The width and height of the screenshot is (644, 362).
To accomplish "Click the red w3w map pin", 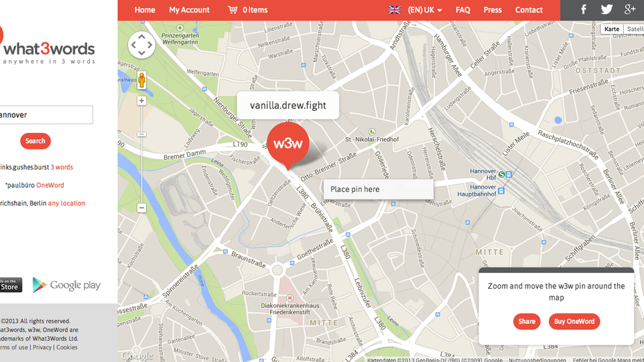I will coord(287,143).
